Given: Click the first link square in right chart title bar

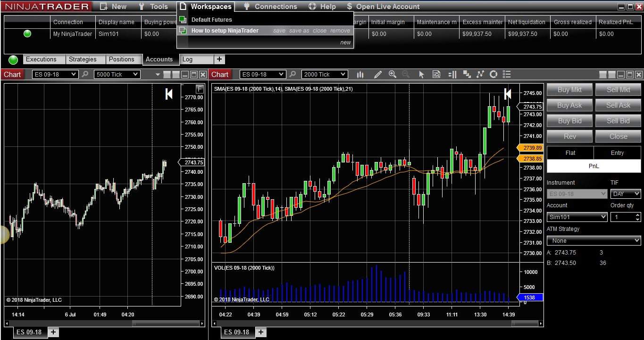Looking at the screenshot, I should point(603,75).
